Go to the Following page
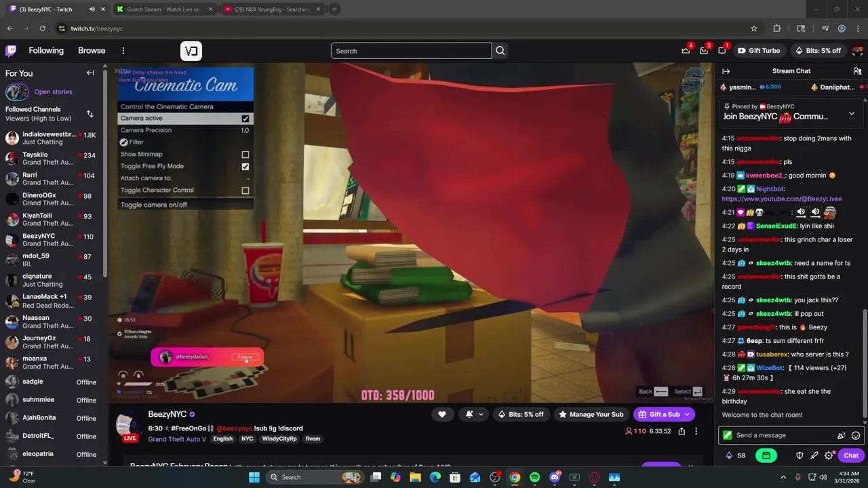The width and height of the screenshot is (868, 488). tap(46, 51)
